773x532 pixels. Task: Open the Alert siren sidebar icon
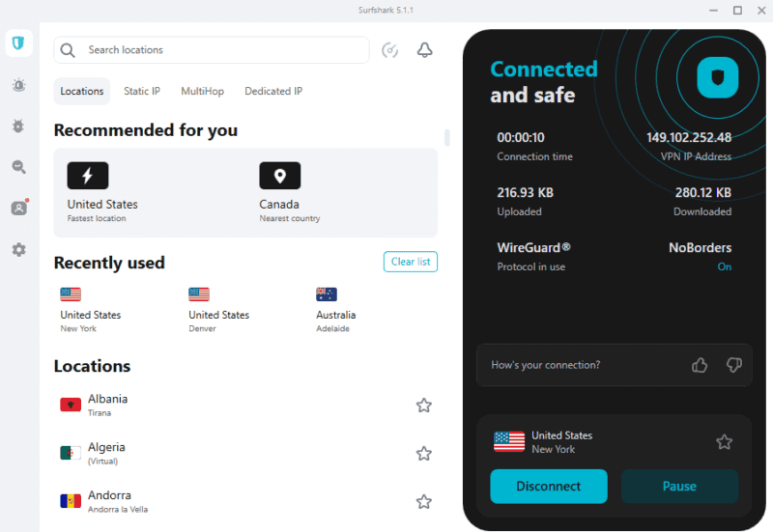coord(18,85)
